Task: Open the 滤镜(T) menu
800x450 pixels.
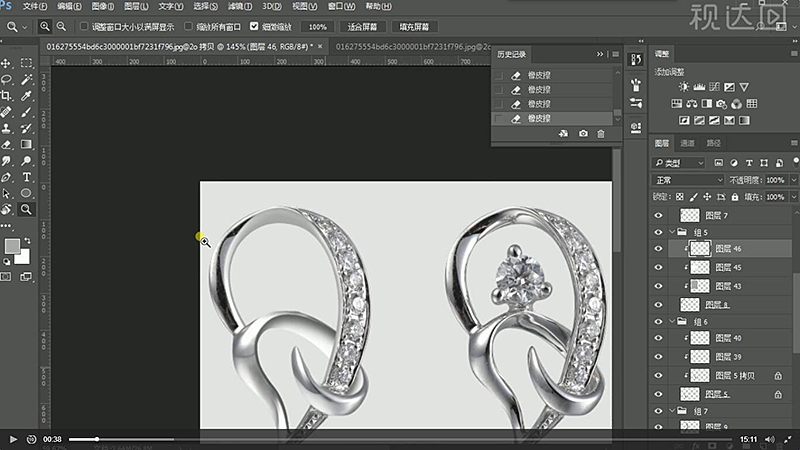Action: [239, 6]
